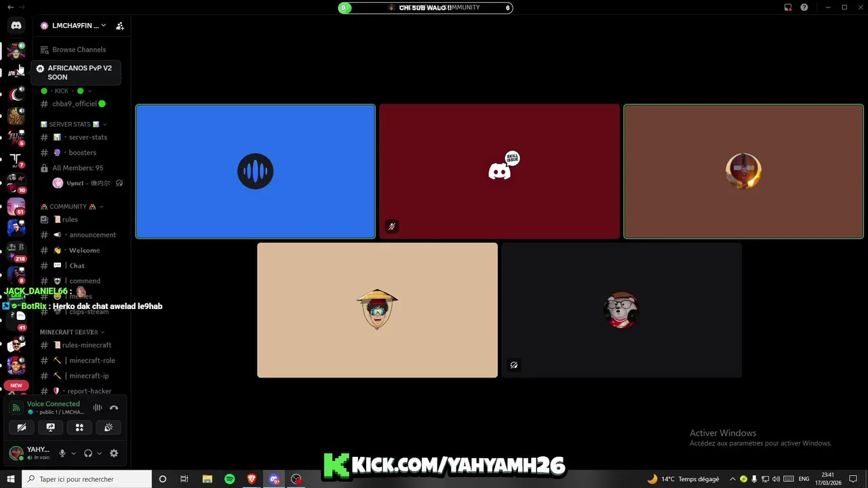Open the server-stats channel
The image size is (868, 488).
point(81,137)
